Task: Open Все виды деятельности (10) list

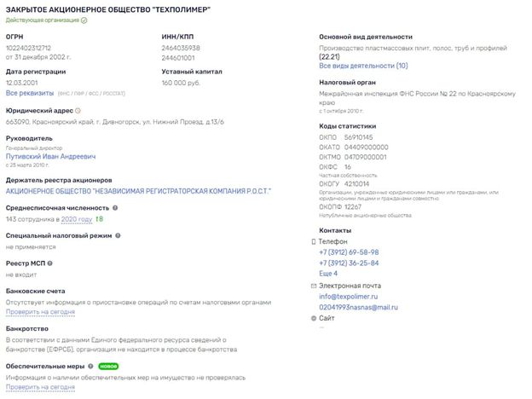Action: coord(363,66)
